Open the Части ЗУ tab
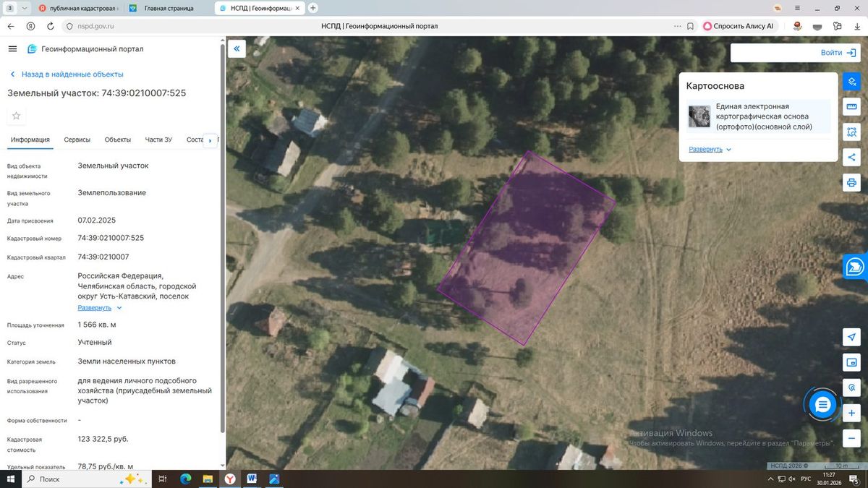The image size is (868, 488). point(158,140)
